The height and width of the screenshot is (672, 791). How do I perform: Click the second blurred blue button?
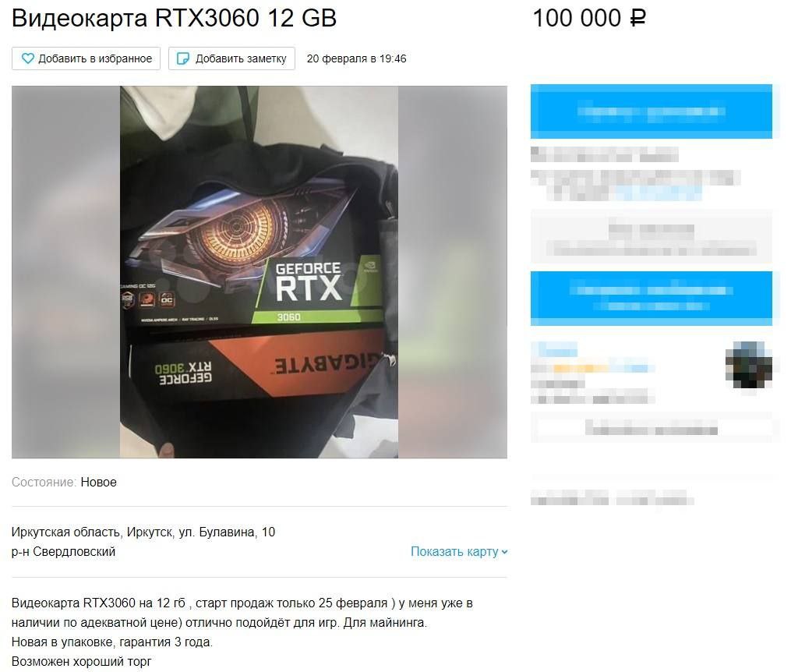(x=651, y=298)
